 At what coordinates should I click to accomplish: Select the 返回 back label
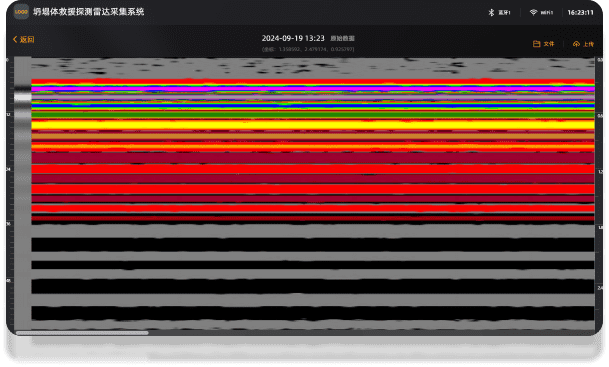click(27, 39)
